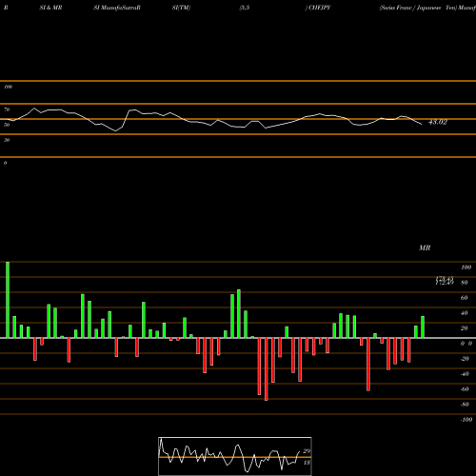476x476 pixels.
Task: Click the RSI axis label 30
Action: point(7,140)
